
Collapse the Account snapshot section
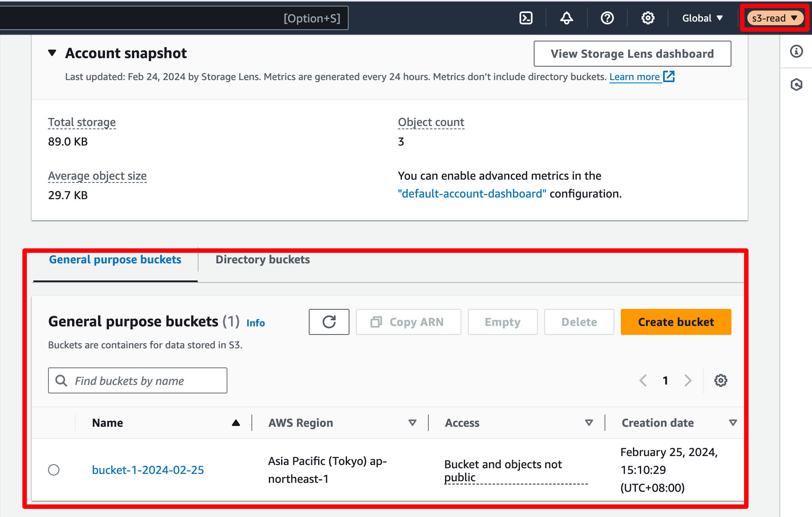point(52,53)
